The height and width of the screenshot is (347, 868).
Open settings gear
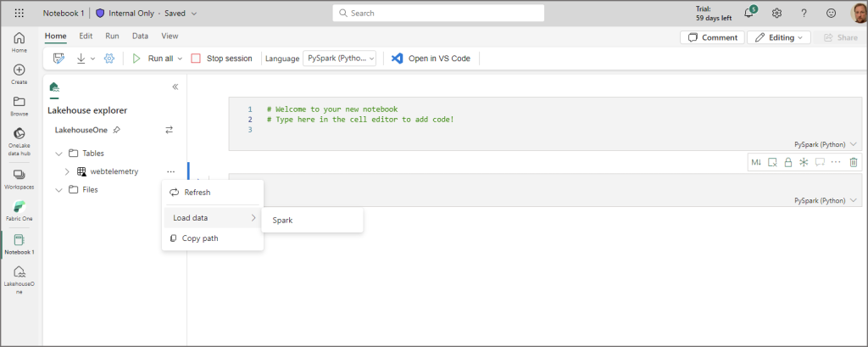point(776,13)
